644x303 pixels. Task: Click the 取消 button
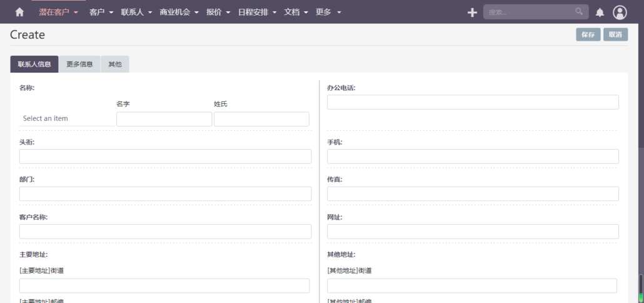point(615,35)
